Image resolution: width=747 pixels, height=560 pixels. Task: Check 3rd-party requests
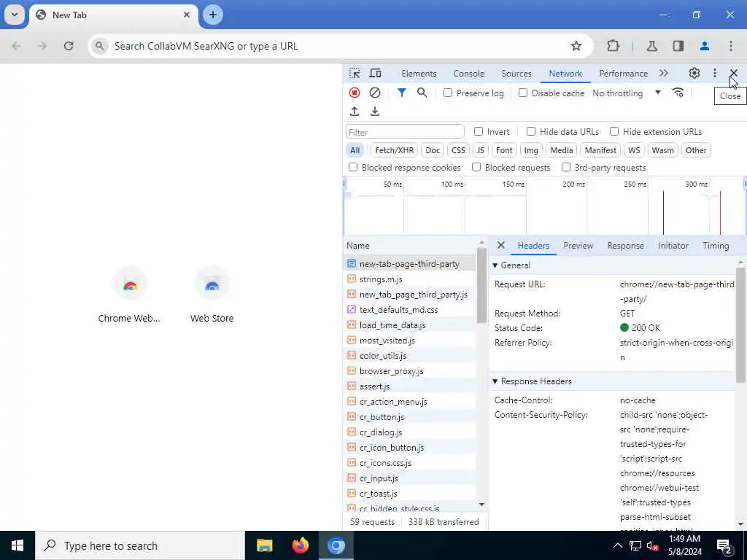coord(566,167)
